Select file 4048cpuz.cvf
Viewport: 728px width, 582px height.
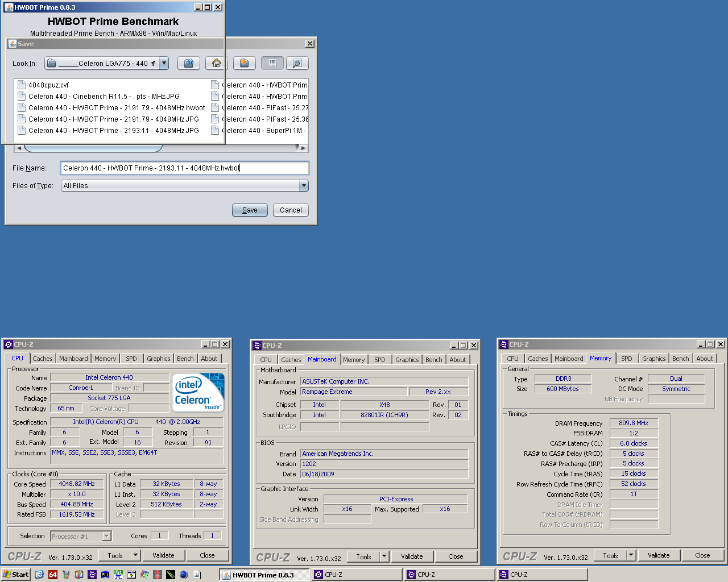pyautogui.click(x=48, y=85)
